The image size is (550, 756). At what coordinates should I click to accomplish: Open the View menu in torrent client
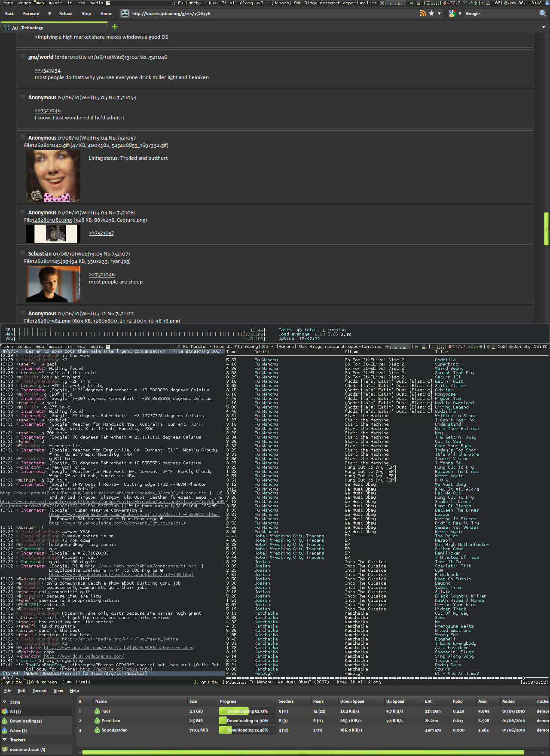coord(58,691)
